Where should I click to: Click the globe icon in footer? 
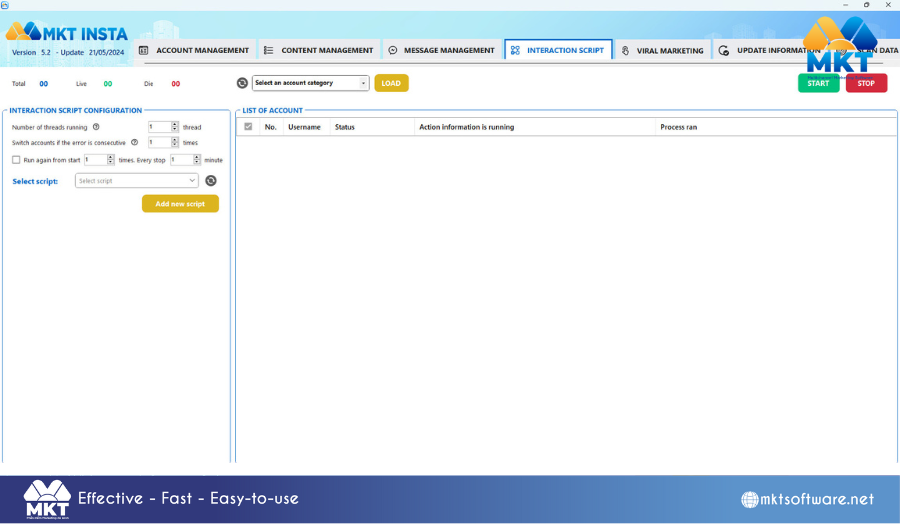point(750,500)
